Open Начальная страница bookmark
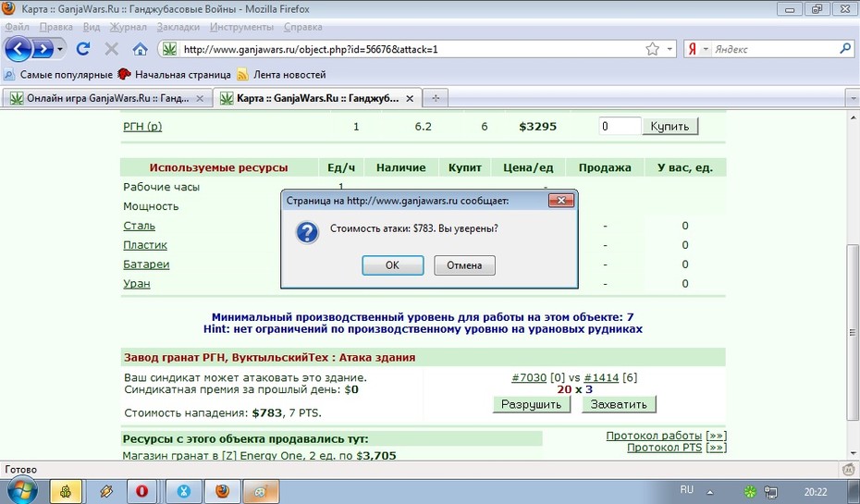This screenshot has height=504, width=860. pyautogui.click(x=175, y=75)
